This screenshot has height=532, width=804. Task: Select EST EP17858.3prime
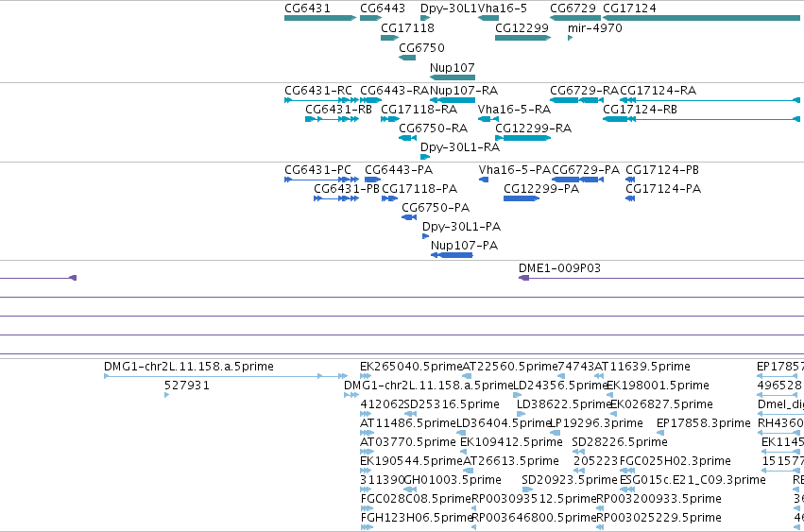(x=704, y=423)
